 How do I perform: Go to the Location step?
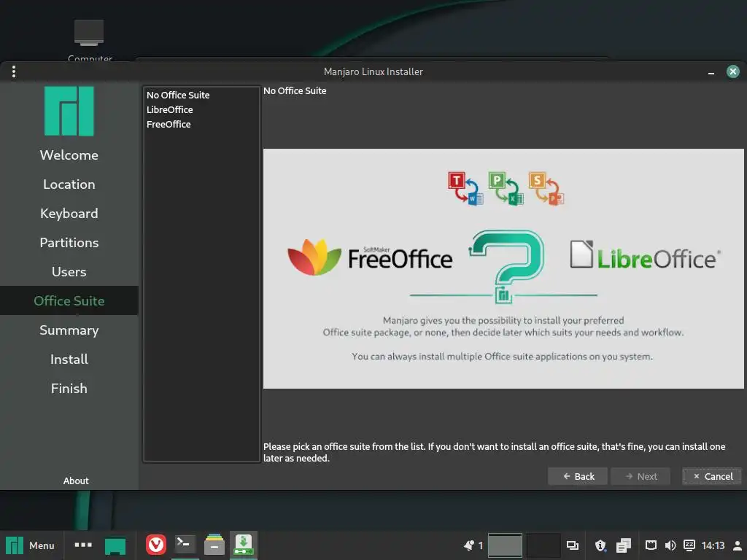click(x=69, y=184)
